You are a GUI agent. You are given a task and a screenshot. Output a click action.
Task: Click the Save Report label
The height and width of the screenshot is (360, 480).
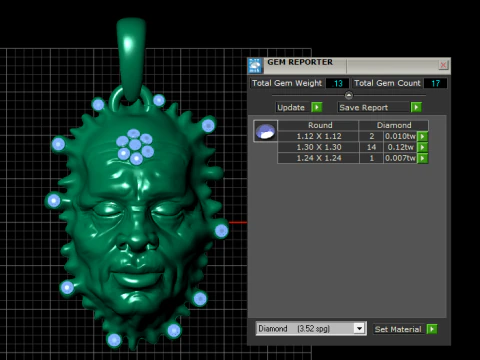click(x=373, y=108)
